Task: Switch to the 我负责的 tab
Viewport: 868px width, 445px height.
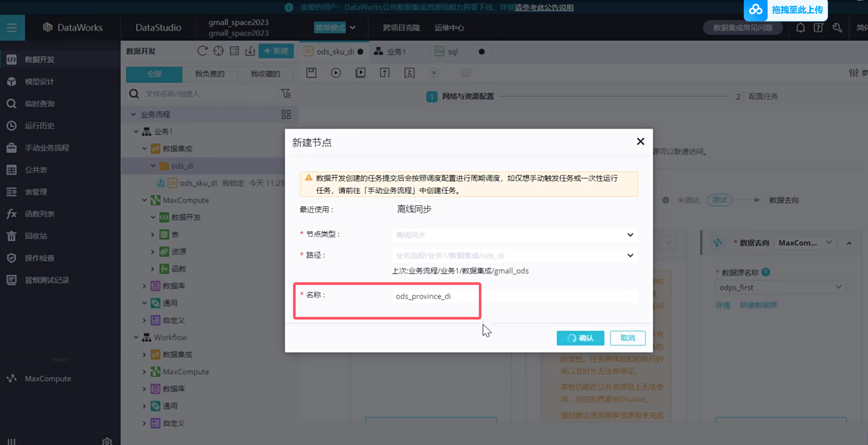Action: 210,74
